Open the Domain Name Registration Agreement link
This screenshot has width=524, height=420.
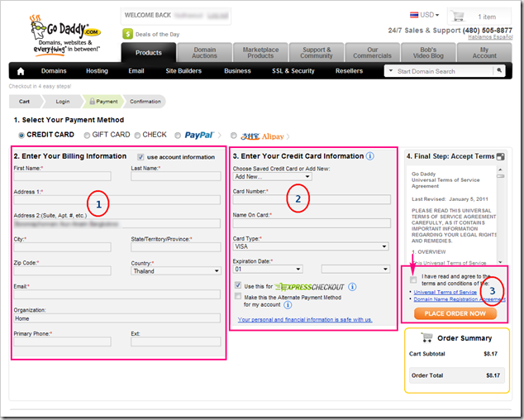point(460,299)
